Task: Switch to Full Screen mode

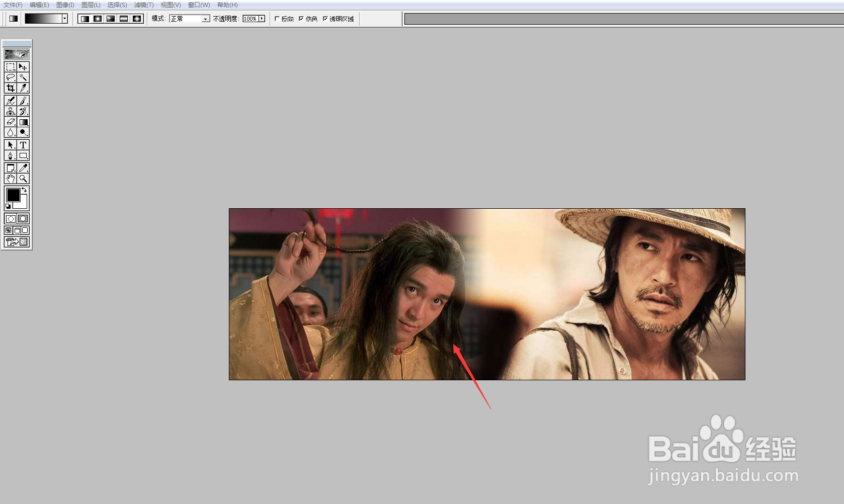Action: click(x=25, y=230)
